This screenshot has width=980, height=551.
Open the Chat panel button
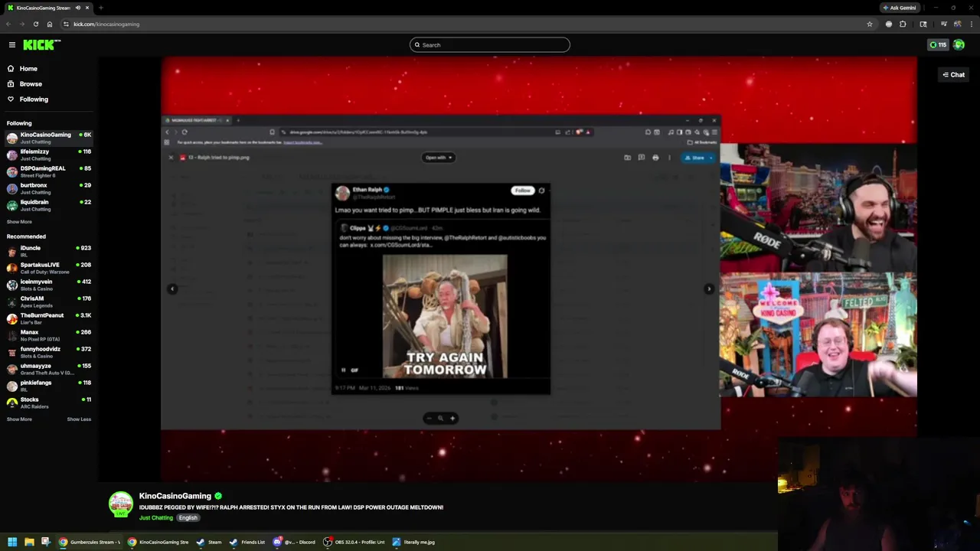953,75
